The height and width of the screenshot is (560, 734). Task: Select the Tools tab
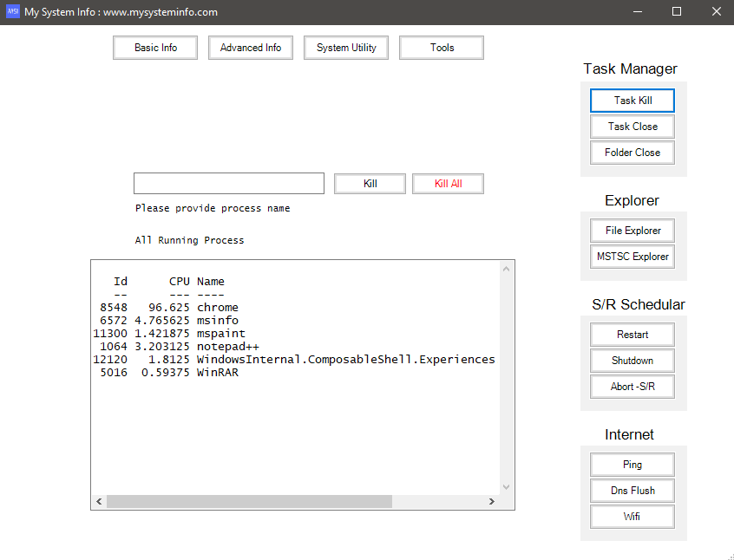tap(442, 48)
